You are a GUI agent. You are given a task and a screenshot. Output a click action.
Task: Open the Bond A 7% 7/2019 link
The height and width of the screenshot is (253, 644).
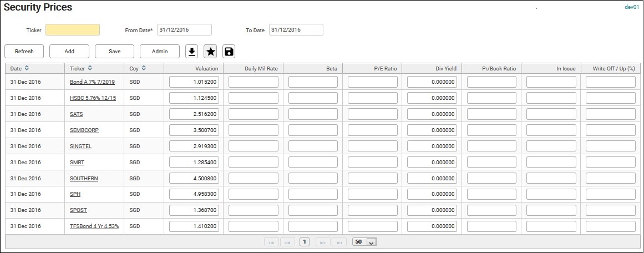tap(92, 82)
